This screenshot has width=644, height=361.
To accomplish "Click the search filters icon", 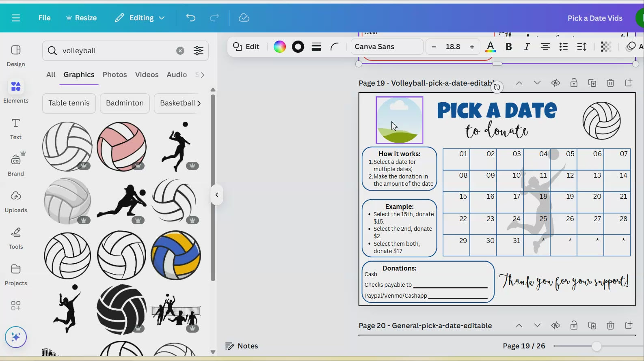I will (199, 51).
